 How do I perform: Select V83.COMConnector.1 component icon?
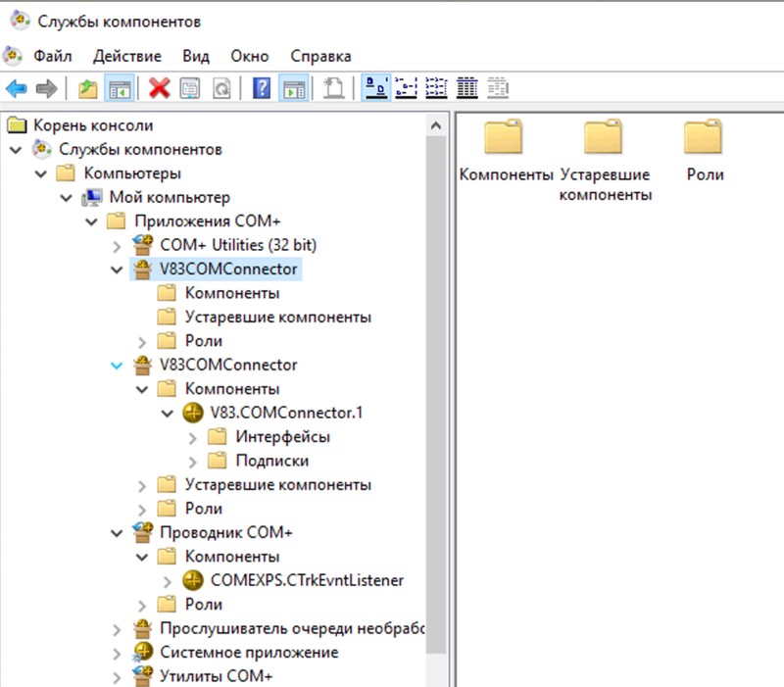click(192, 413)
